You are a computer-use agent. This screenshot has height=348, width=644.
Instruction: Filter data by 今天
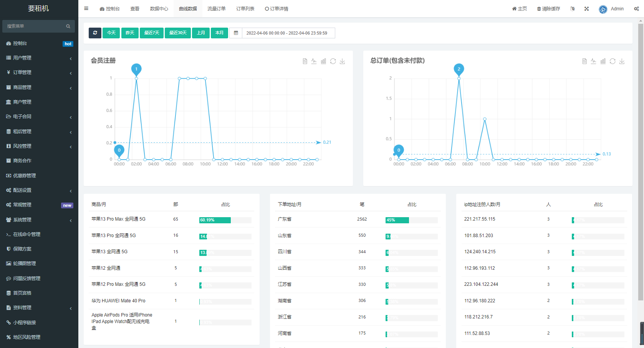click(x=111, y=33)
